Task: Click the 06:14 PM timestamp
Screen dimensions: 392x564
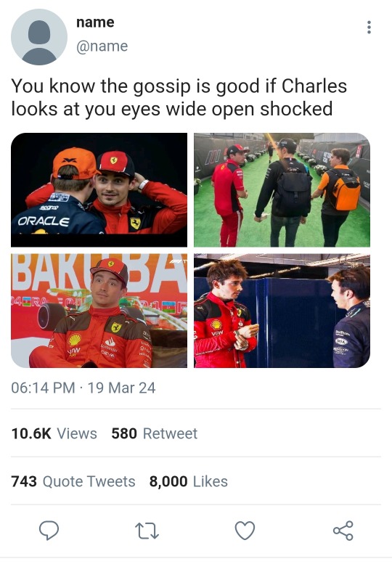Action: click(x=43, y=388)
